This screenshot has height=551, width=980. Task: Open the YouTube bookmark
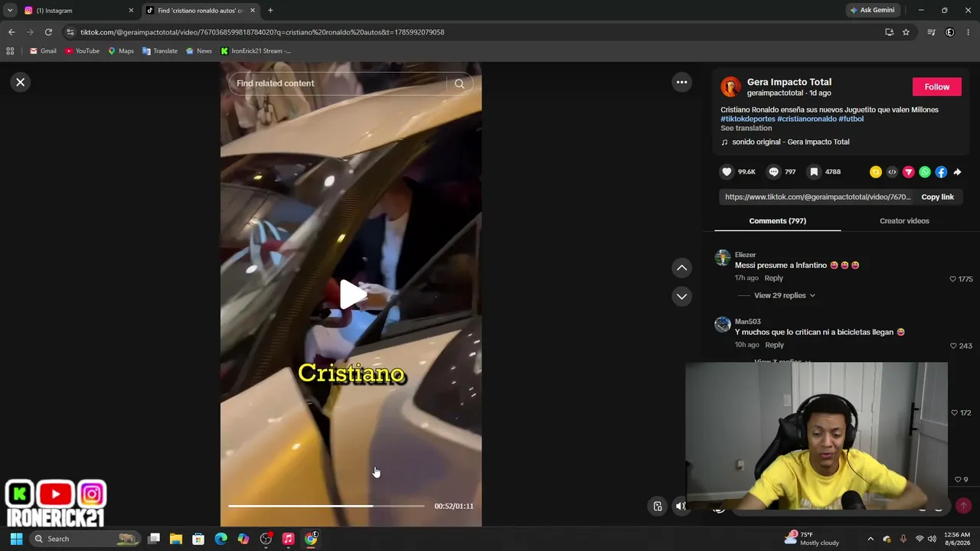(x=82, y=51)
